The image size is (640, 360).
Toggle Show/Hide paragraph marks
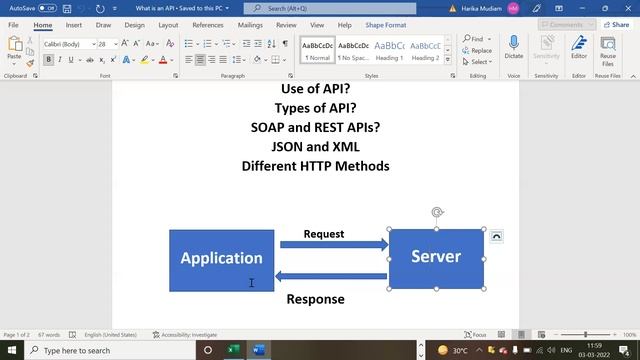pos(285,44)
